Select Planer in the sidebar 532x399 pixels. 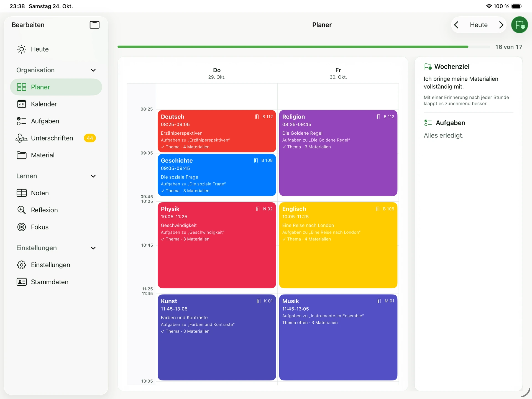click(56, 87)
